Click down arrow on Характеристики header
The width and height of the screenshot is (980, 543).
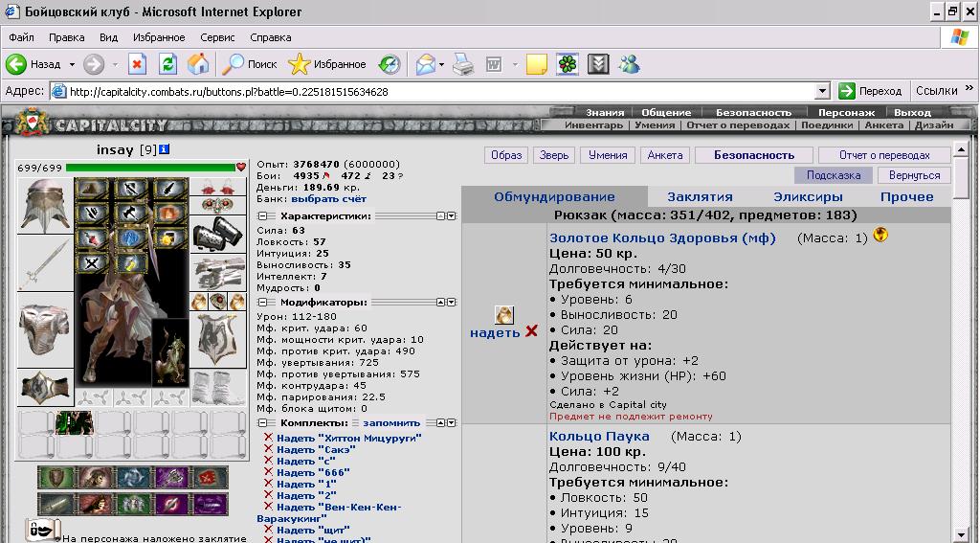point(452,215)
